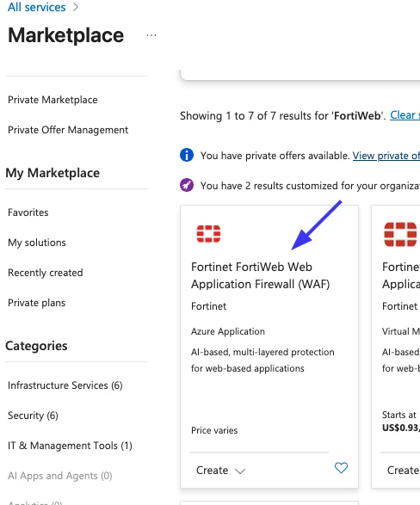Click the second Fortinet offer logo icon
The height and width of the screenshot is (505, 420).
[x=400, y=234]
